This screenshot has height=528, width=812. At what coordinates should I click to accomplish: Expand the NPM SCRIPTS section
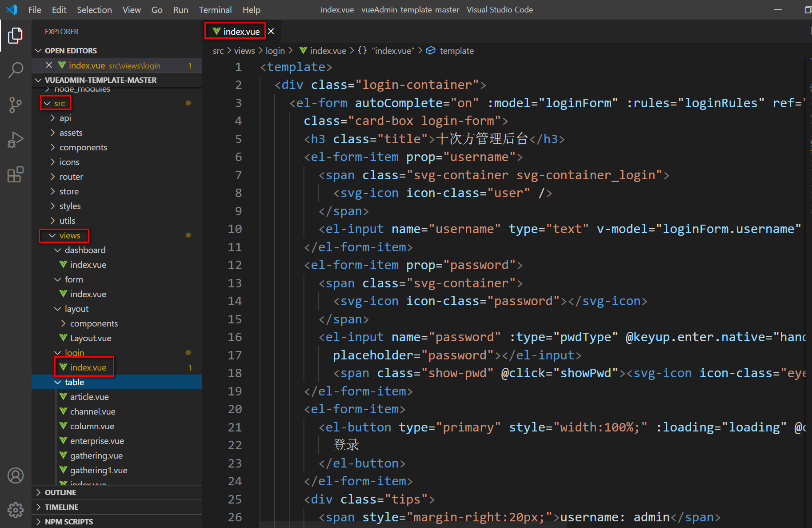click(68, 522)
